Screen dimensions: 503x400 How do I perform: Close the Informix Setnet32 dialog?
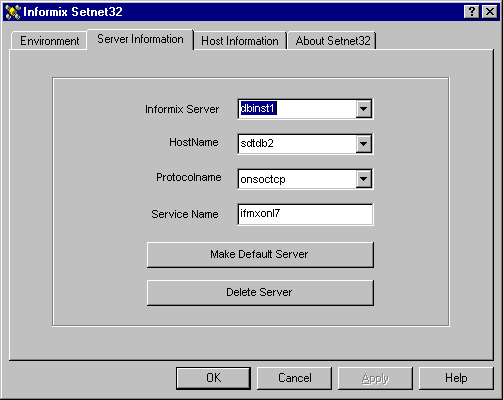[490, 12]
